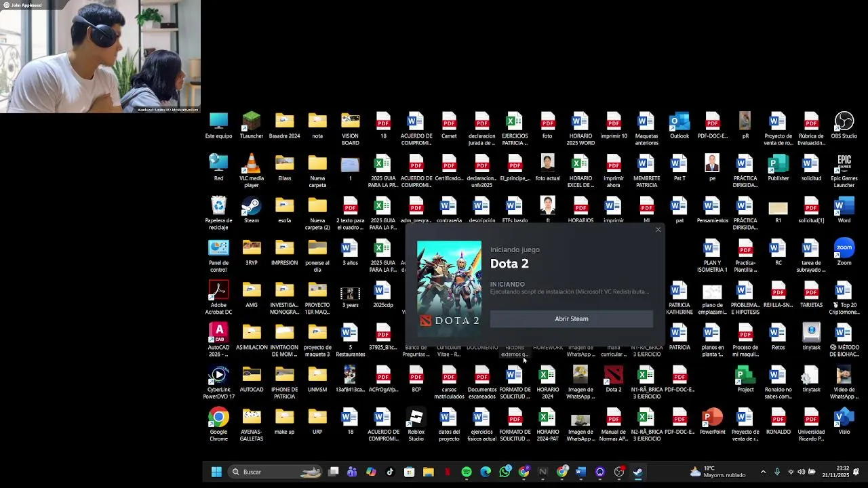Image resolution: width=868 pixels, height=488 pixels.
Task: Select the Basadre 2024 folder
Action: (284, 125)
